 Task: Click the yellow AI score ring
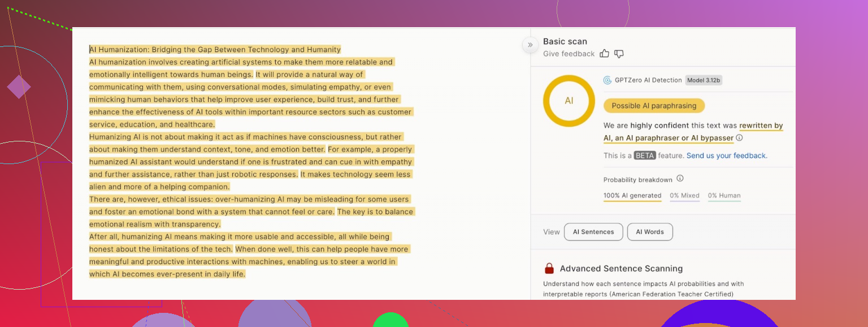(x=568, y=101)
